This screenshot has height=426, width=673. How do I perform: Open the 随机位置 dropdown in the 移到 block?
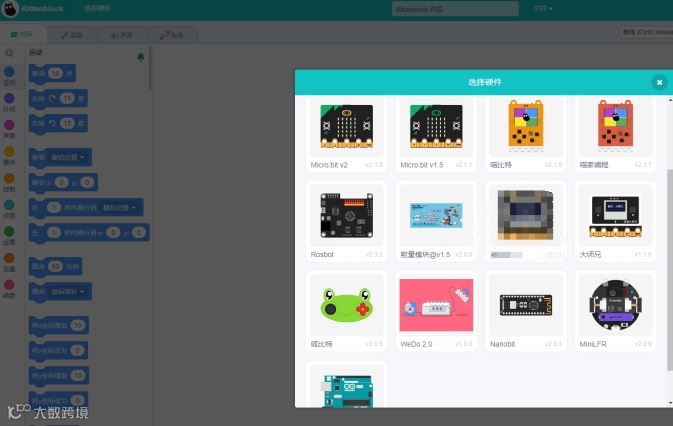(67, 157)
